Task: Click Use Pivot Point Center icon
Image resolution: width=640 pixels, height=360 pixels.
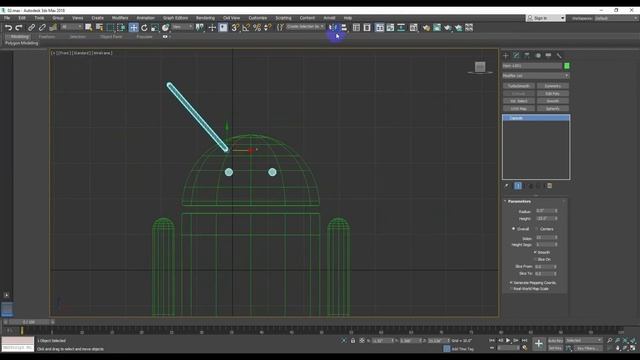Action: coord(200,27)
